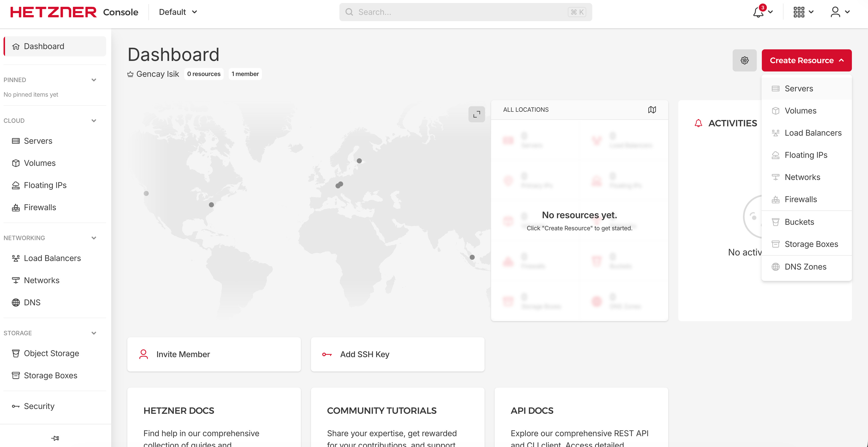
Task: Collapse the Create Resource dropdown button
Action: 806,60
